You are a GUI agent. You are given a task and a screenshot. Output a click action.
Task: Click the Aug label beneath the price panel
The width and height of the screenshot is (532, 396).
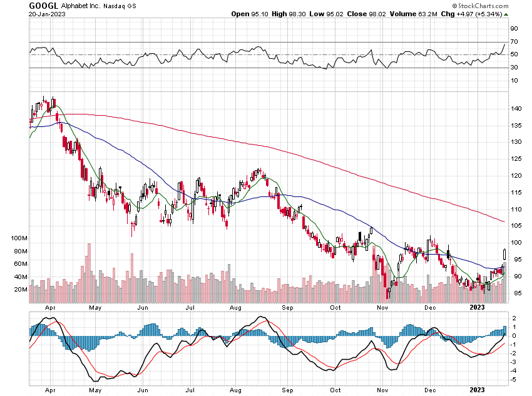pos(235,308)
